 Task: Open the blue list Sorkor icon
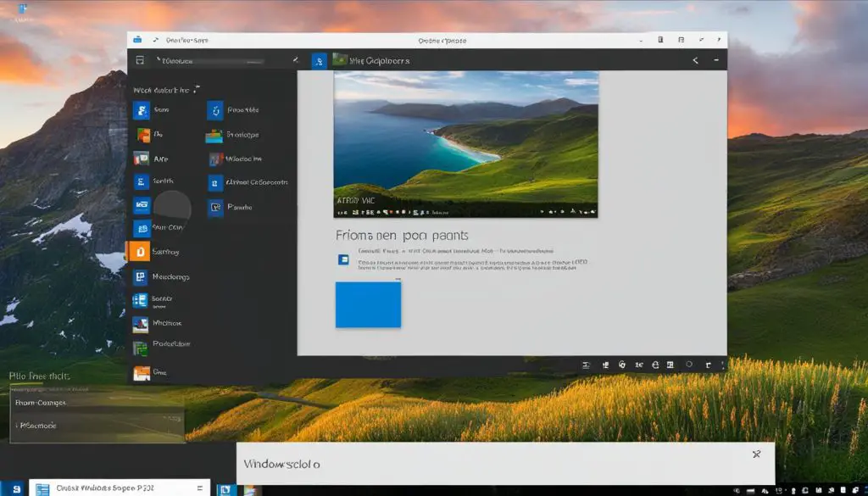point(140,301)
